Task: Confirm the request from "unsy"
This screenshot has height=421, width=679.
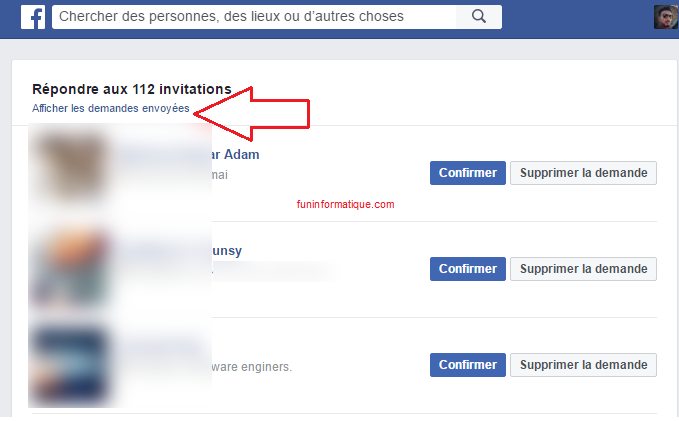Action: pyautogui.click(x=467, y=268)
